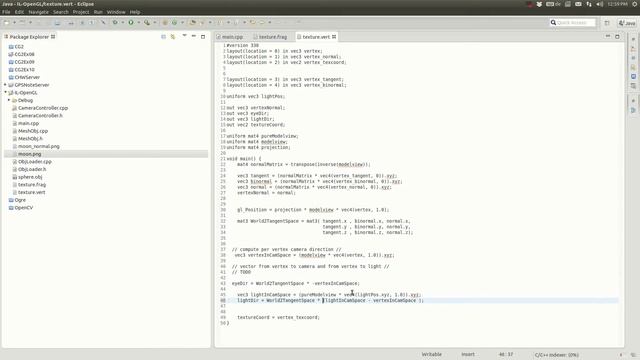Maximize the editor area
640x360 pixels.
click(x=617, y=37)
